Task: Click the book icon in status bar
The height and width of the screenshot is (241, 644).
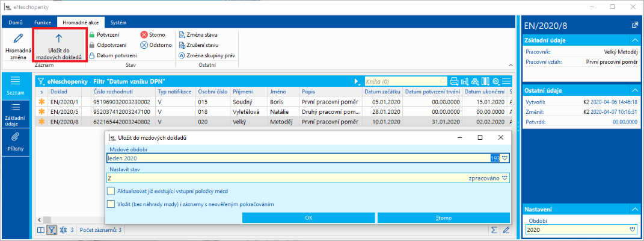Action: coord(41,230)
